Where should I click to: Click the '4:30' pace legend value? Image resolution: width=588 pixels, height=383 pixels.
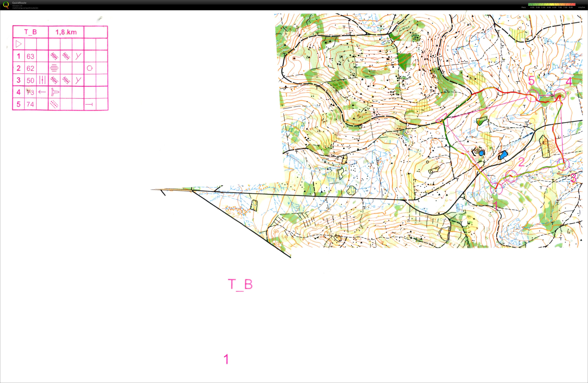[x=532, y=7]
